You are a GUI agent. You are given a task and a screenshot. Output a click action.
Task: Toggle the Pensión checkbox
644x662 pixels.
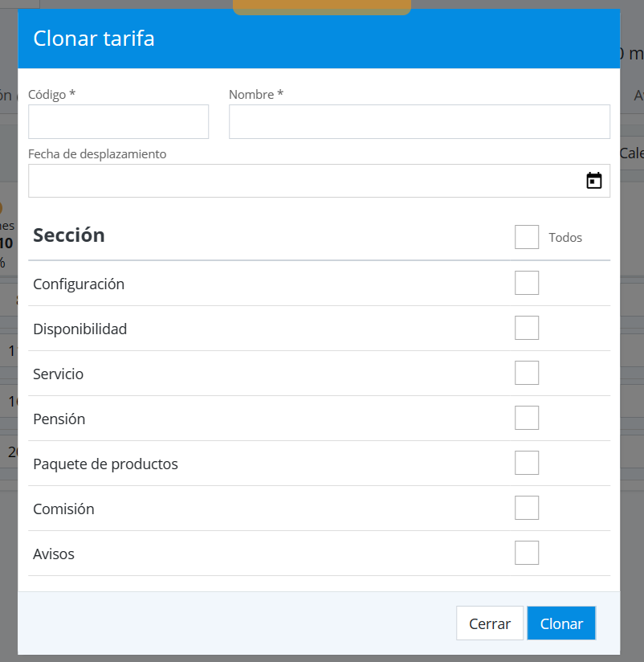click(x=527, y=419)
